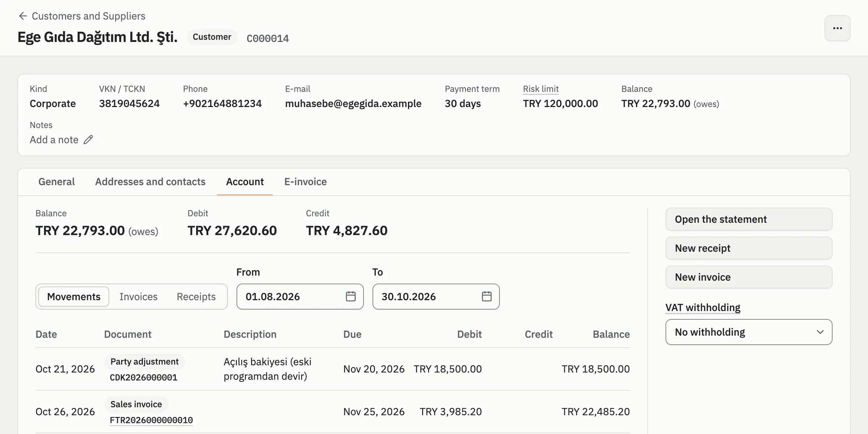Open the calendar picker for To date
The width and height of the screenshot is (868, 434).
click(x=486, y=297)
